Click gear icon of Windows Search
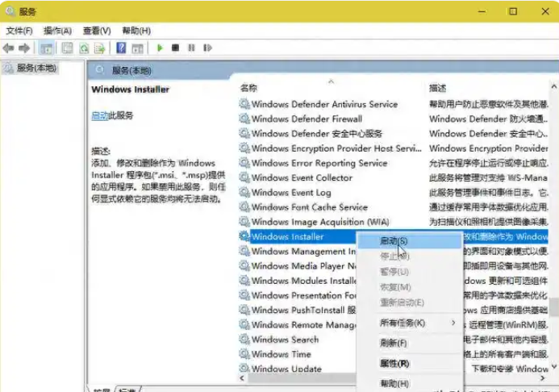This screenshot has width=559, height=392. pos(244,340)
